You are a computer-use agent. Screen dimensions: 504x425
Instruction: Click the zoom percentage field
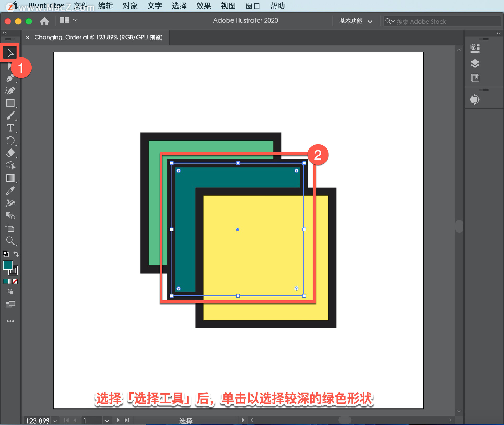tap(38, 421)
